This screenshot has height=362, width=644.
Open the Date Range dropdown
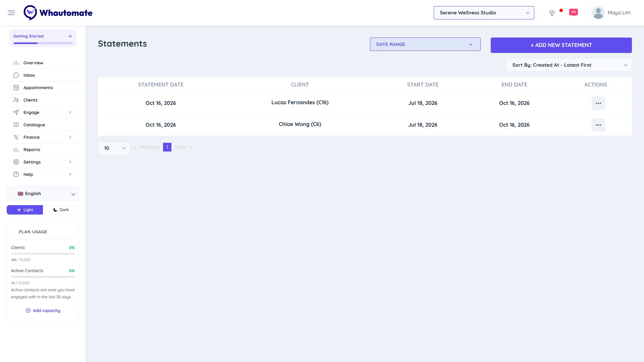coord(425,44)
